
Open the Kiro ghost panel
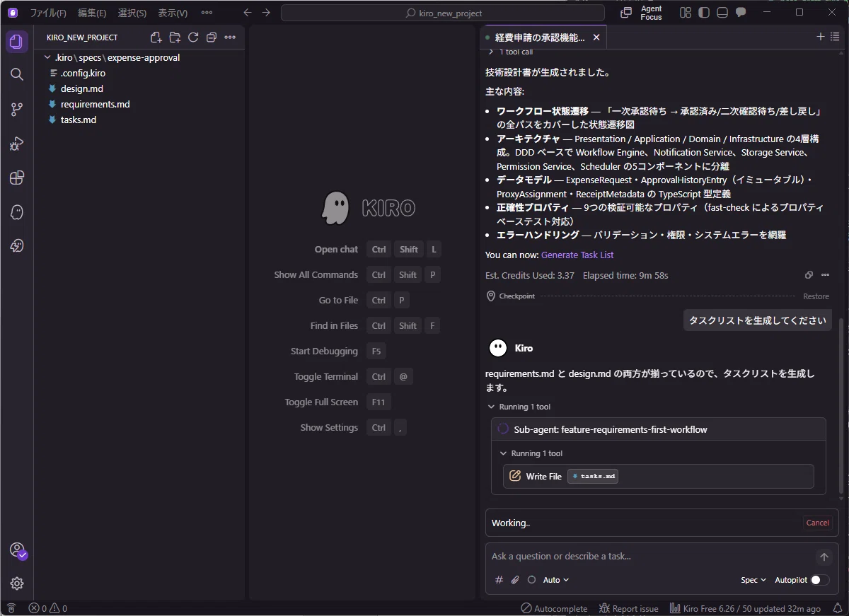[x=17, y=211]
